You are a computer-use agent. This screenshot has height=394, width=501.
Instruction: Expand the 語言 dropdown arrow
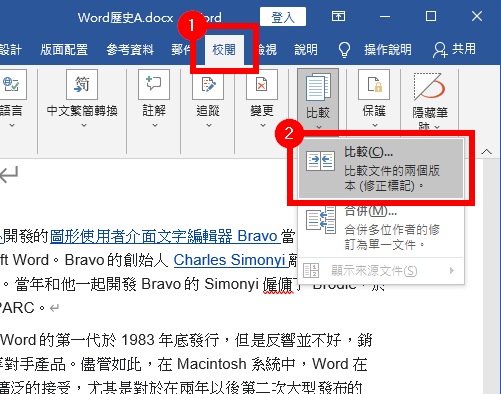(x=12, y=125)
